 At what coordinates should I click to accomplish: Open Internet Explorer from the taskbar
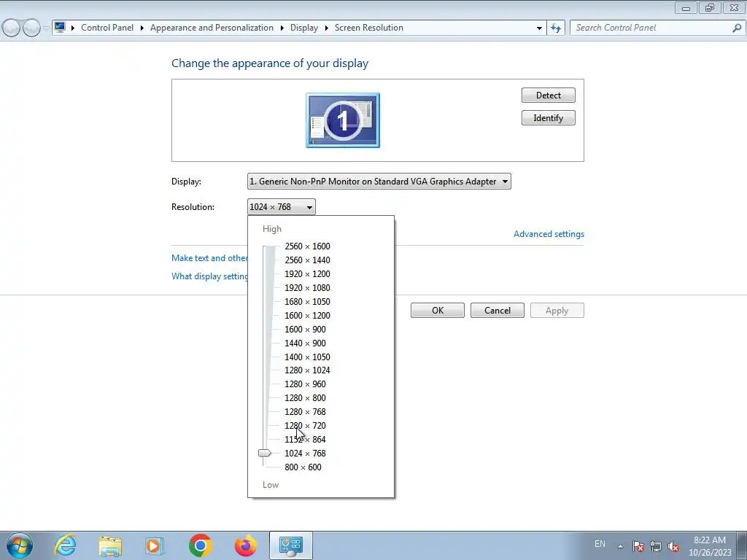65,545
